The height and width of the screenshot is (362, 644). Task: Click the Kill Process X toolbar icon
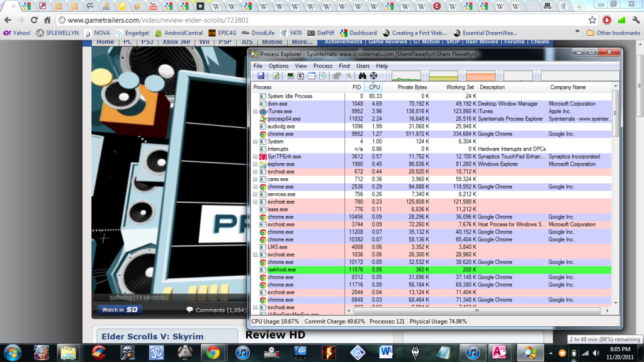tap(348, 76)
